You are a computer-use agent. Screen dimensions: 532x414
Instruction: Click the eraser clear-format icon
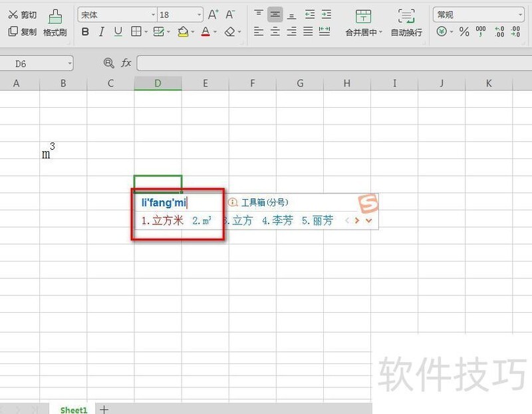point(229,32)
